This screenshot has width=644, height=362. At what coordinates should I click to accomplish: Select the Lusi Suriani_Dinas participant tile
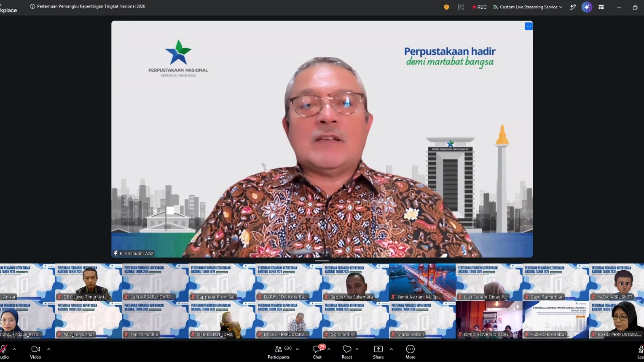(x=489, y=282)
